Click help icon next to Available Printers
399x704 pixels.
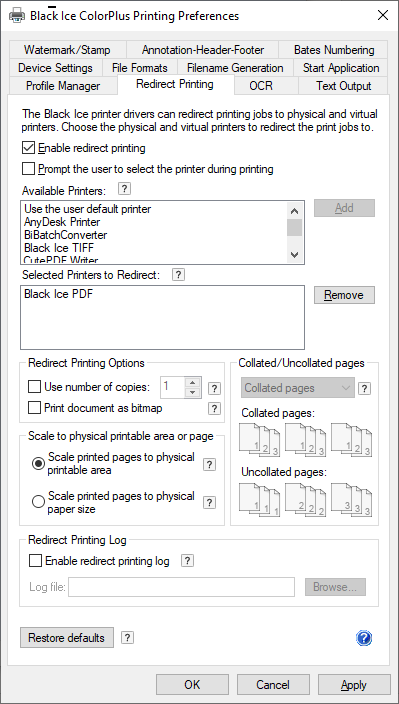125,189
